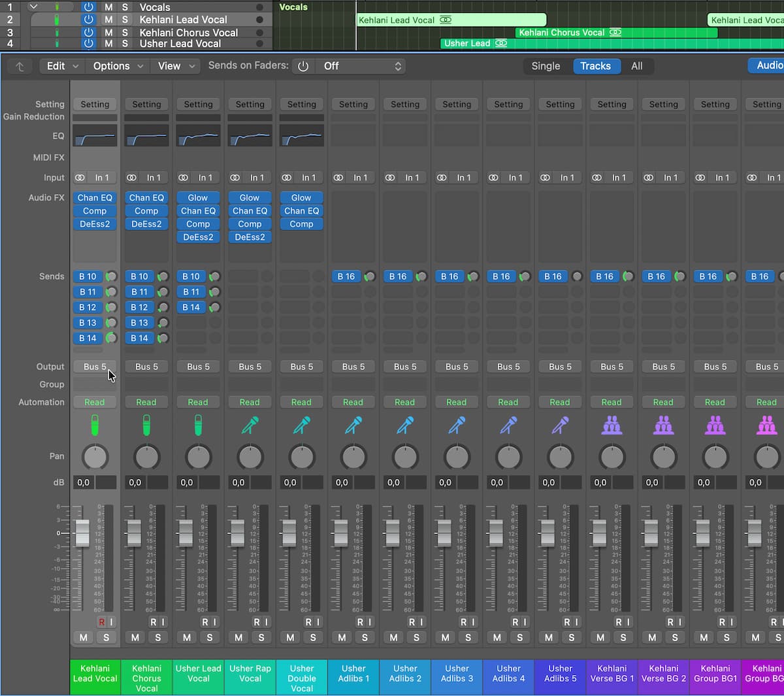Open the Sends on Faders Off pop-up menu
This screenshot has height=696, width=784.
pos(361,66)
